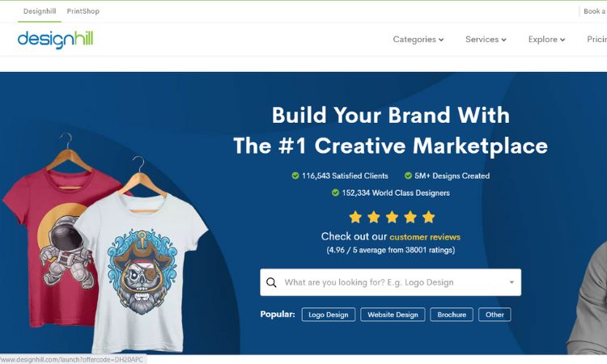The image size is (607, 364).
Task: Choose the Website Design popular tag
Action: click(x=393, y=315)
